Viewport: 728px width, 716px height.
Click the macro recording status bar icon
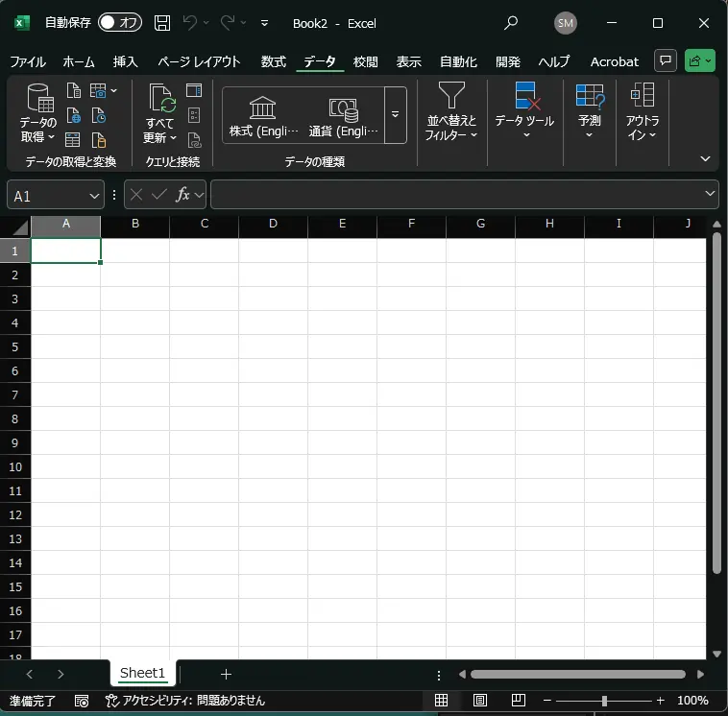(x=82, y=701)
